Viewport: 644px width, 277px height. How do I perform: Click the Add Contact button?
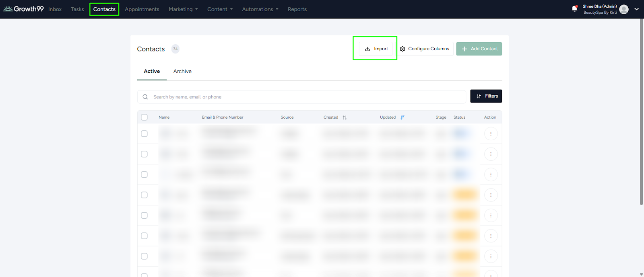point(479,49)
